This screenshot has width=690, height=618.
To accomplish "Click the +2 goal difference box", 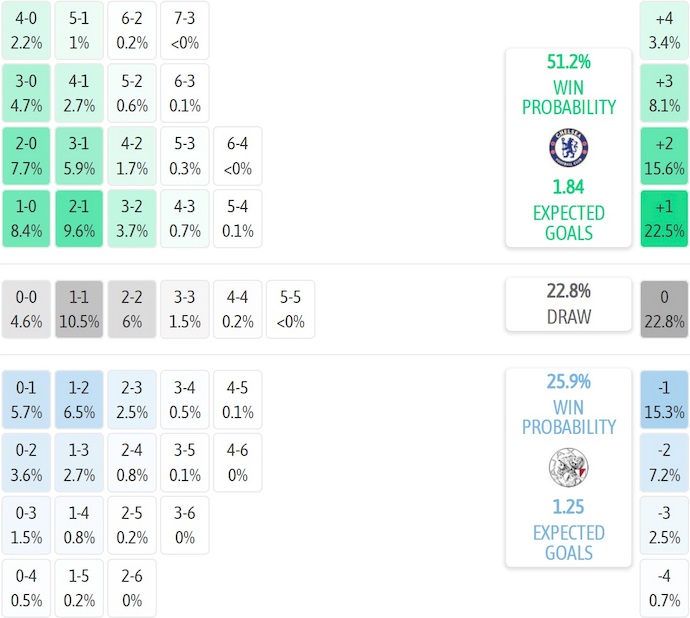I will pos(664,155).
